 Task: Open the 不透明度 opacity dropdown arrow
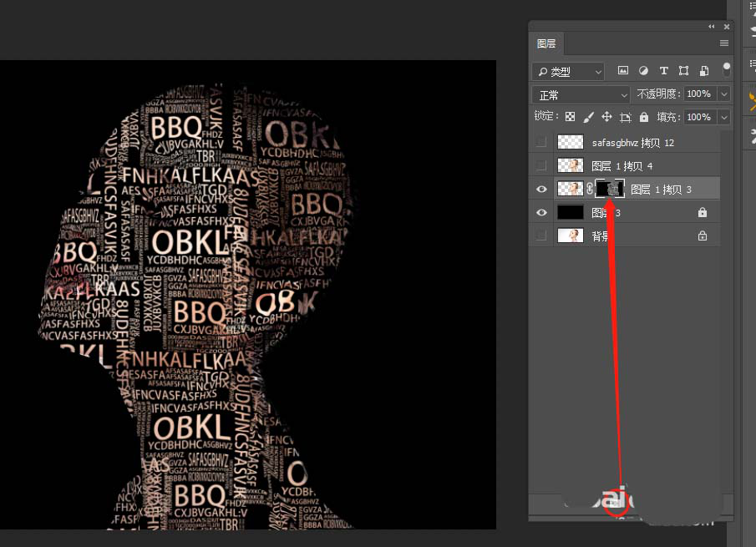[723, 94]
